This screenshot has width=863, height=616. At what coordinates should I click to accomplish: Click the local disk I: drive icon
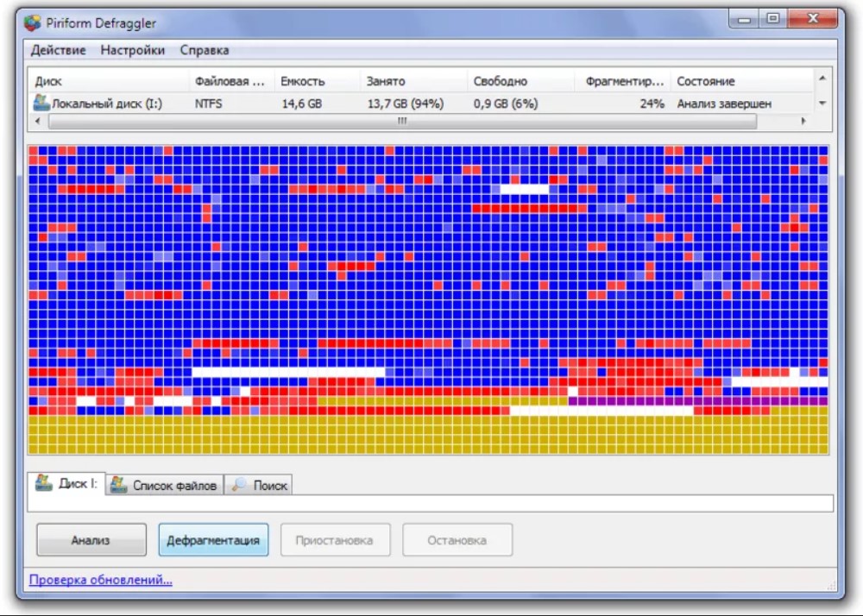[41, 104]
